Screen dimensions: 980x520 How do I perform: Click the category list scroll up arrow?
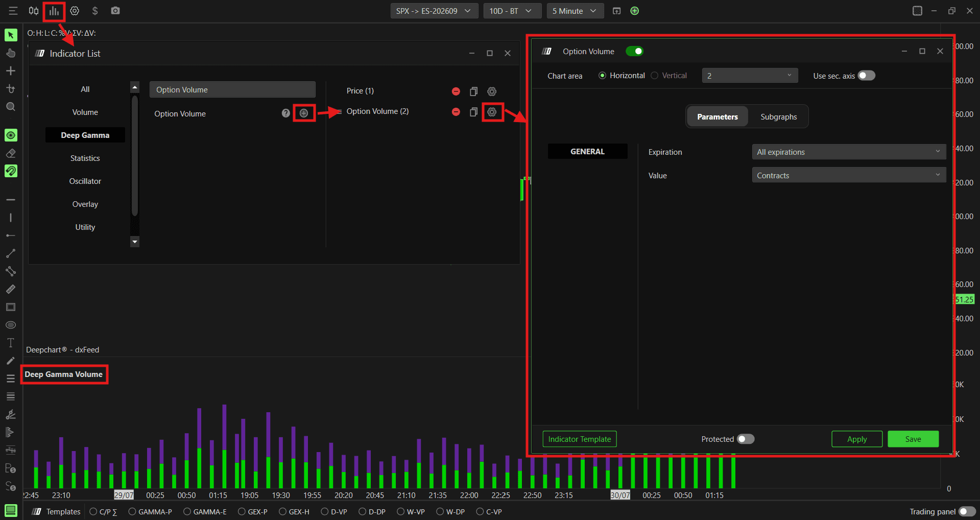(135, 87)
